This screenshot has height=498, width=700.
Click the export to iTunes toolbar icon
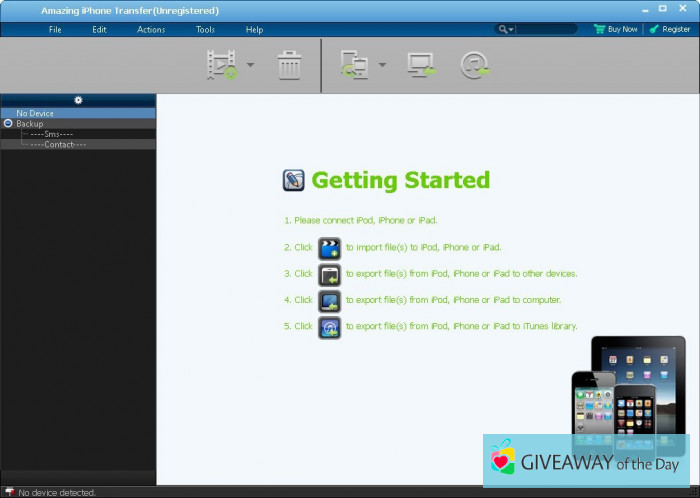[x=474, y=65]
